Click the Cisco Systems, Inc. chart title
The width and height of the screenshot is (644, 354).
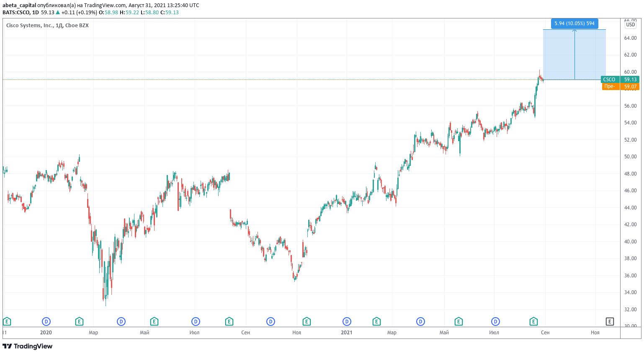(x=47, y=25)
